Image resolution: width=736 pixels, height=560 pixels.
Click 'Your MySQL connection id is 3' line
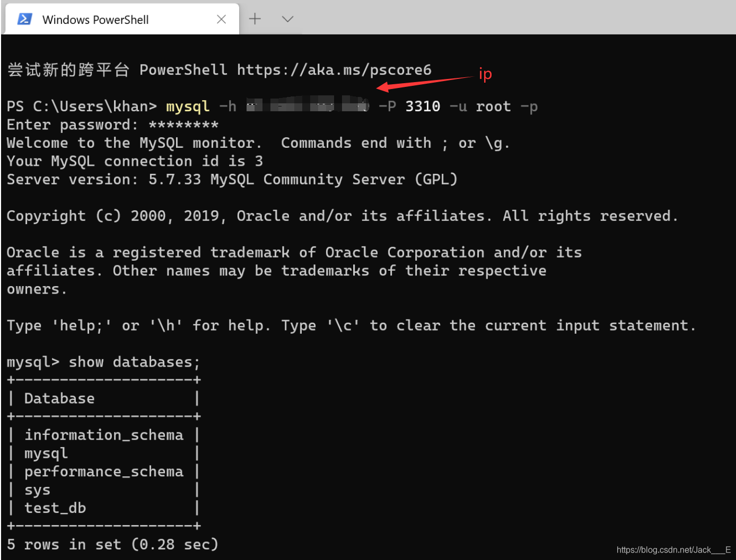(x=135, y=161)
